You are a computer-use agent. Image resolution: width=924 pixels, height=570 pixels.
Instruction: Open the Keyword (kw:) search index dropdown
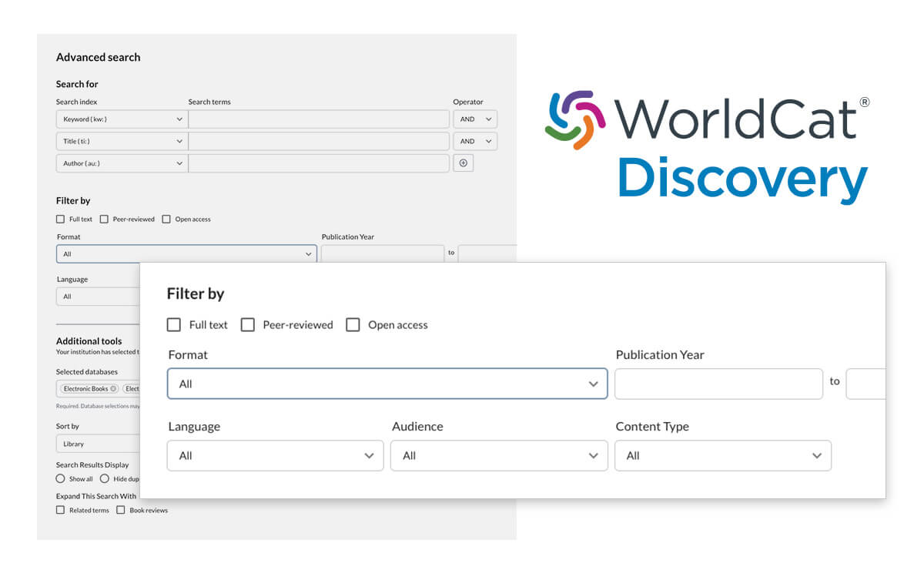[x=121, y=119]
